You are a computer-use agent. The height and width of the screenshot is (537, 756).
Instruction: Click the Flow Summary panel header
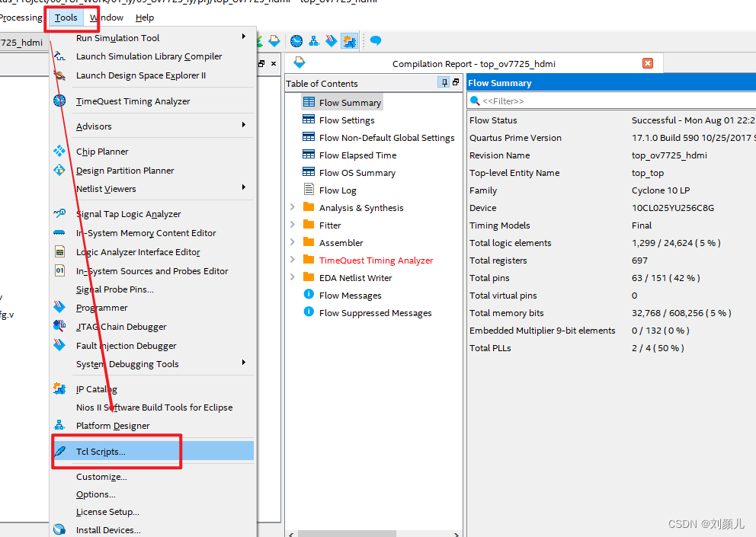[611, 82]
